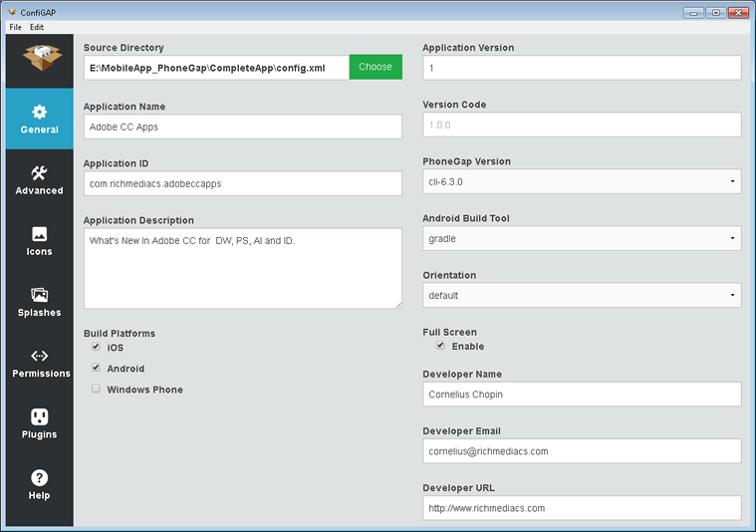Maximize the ConfiGAP window

pos(716,13)
